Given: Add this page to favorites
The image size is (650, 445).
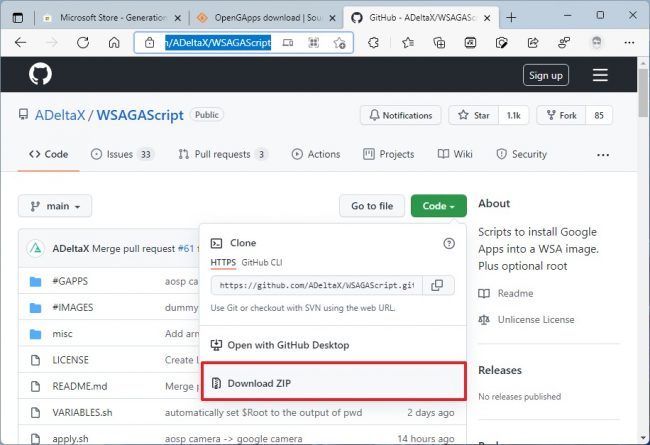Looking at the screenshot, I should pyautogui.click(x=340, y=42).
